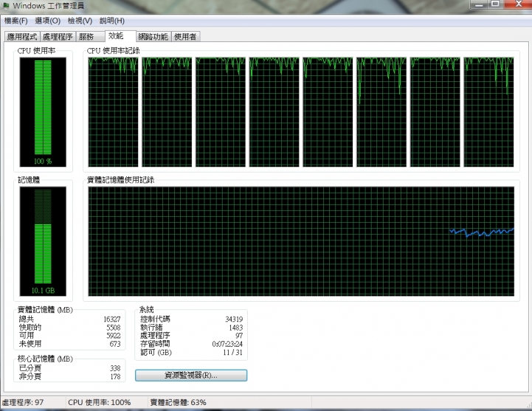Screen dimensions: 532x411
Task: Click status bar entry 處理程序: 97
Action: click(23, 403)
